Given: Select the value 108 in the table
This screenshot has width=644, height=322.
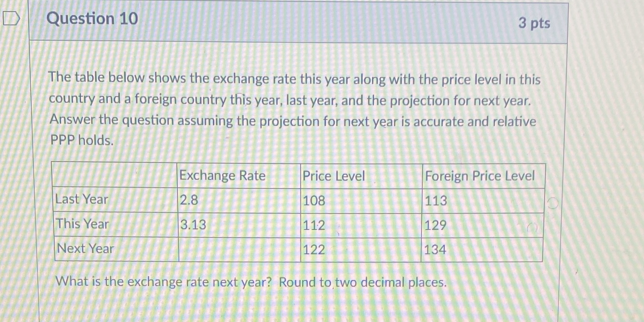Looking at the screenshot, I should pos(313,200).
